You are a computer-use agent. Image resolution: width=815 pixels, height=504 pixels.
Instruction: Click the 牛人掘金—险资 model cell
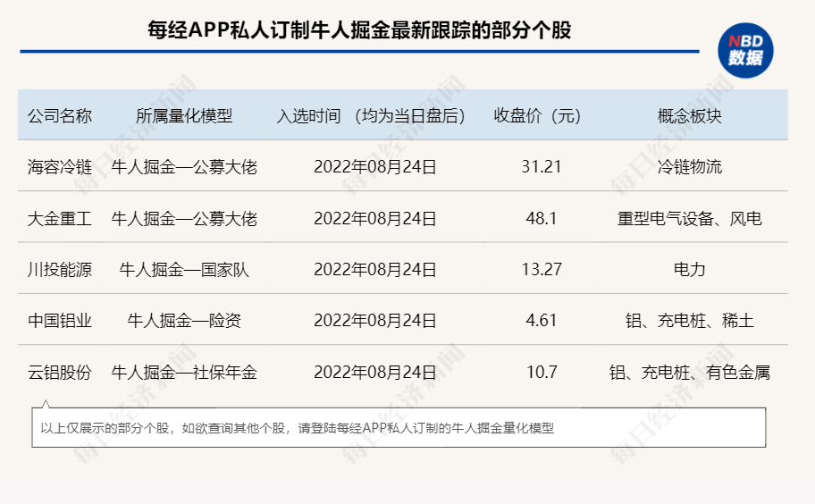(184, 321)
